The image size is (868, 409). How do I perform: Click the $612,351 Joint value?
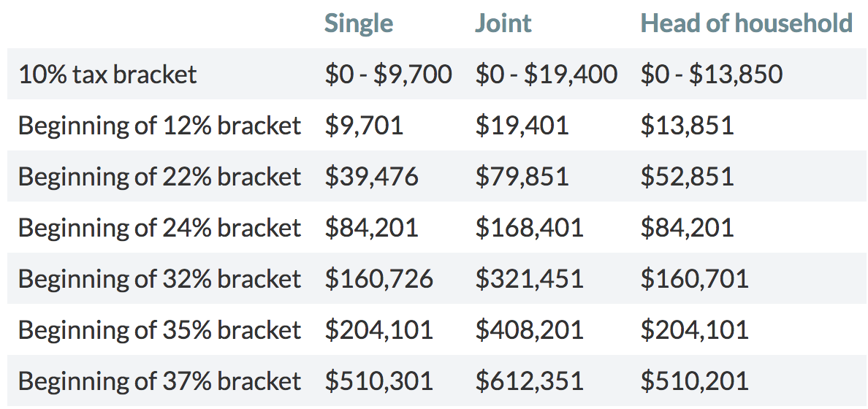[529, 381]
